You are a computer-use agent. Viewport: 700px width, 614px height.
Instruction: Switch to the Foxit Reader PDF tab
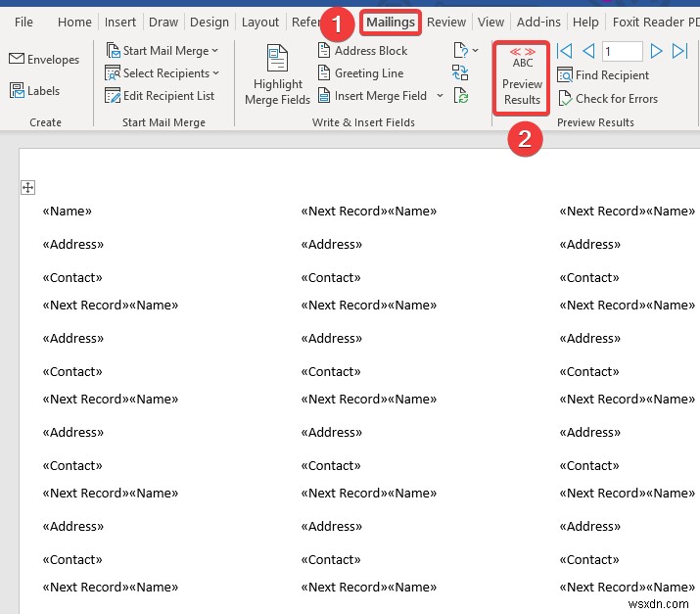pos(655,22)
